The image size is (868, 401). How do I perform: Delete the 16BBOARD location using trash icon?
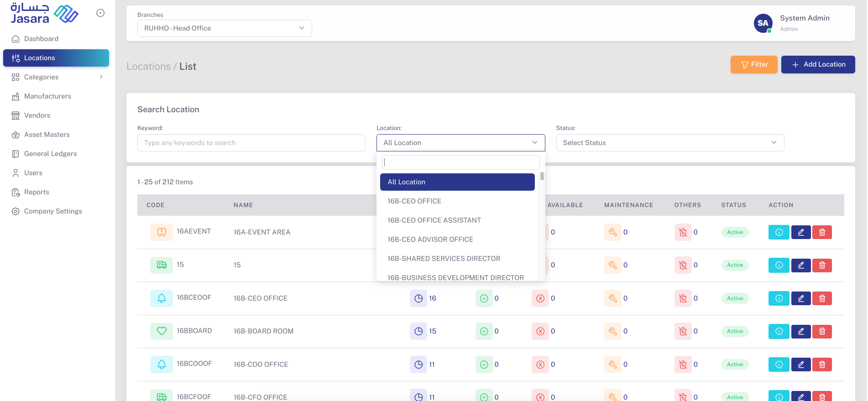[822, 331]
